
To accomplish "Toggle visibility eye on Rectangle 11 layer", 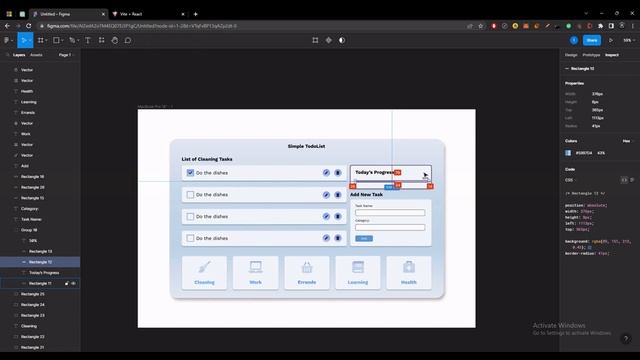I will click(73, 283).
